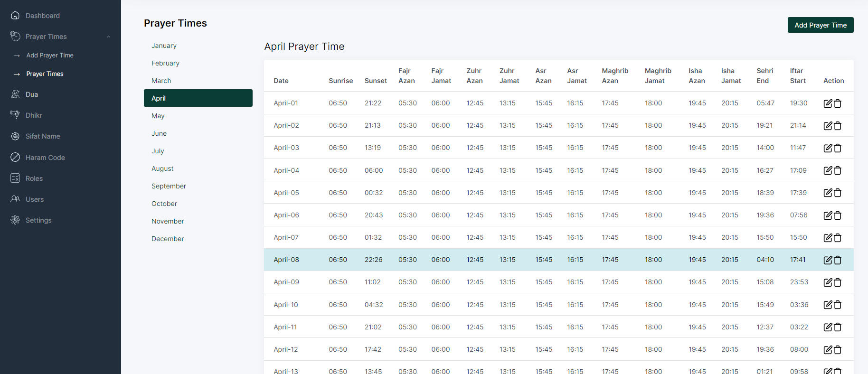Screen dimensions: 868x374
Task: Select the July month tab
Action: [x=198, y=151]
